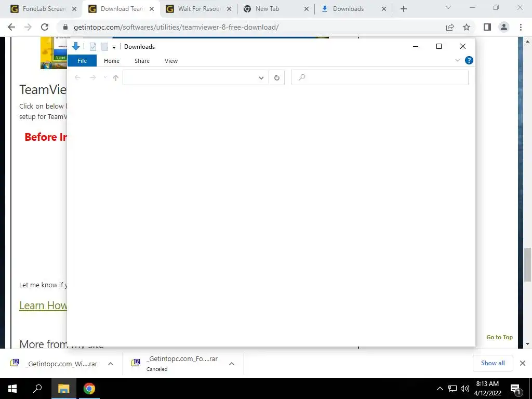Expand the ribbon with the chevron

(457, 60)
